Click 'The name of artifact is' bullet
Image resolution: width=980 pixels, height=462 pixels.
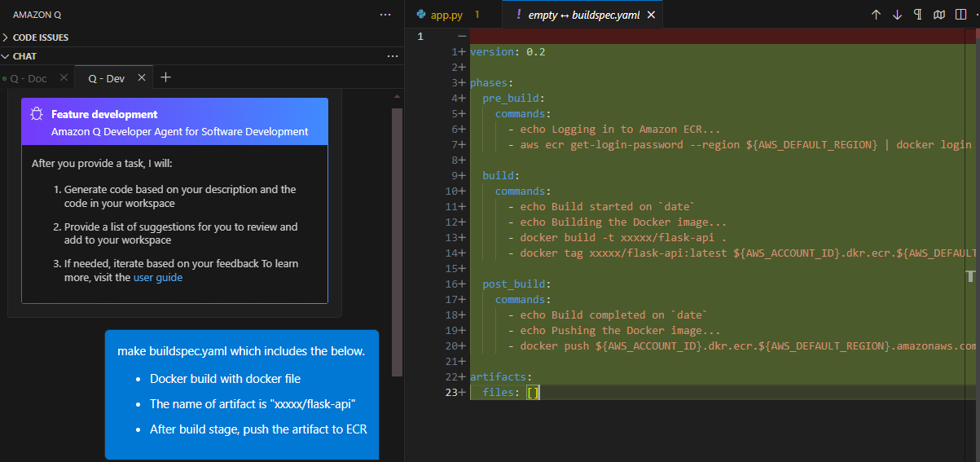(x=253, y=404)
